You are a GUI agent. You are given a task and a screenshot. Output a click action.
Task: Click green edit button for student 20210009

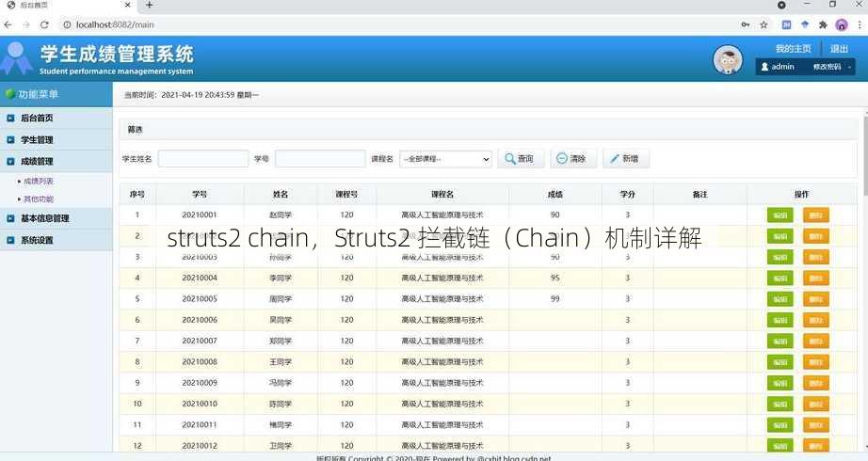point(780,383)
